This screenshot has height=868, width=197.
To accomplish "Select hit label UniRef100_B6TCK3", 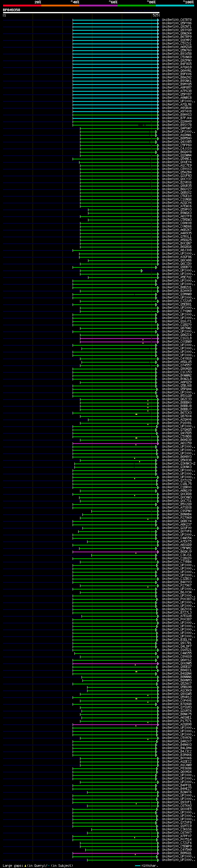I will [177, 413].
